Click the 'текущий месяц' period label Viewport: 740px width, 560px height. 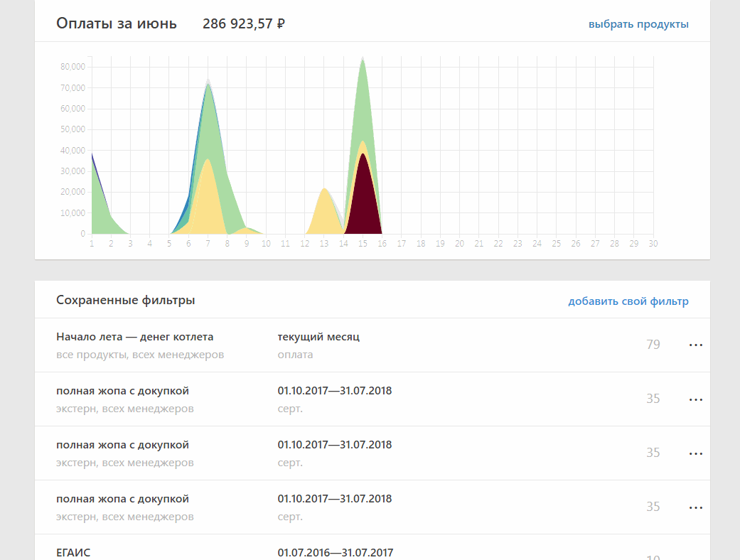coord(318,337)
